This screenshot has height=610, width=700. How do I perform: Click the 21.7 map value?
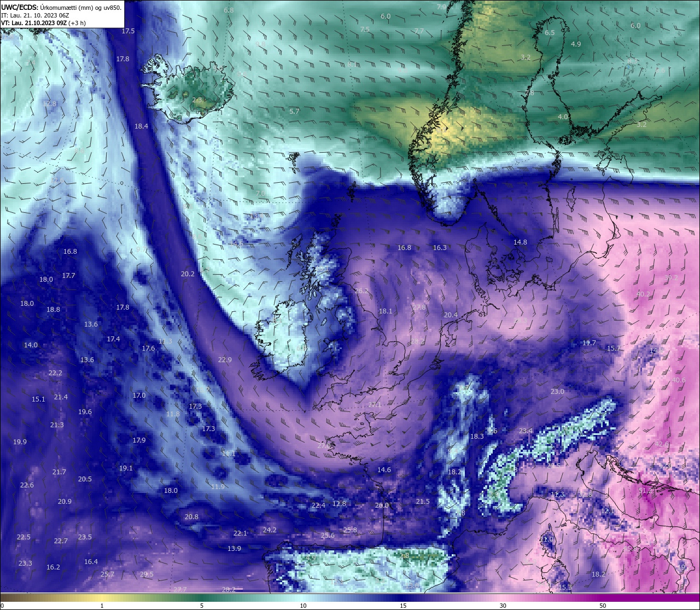[x=59, y=472]
